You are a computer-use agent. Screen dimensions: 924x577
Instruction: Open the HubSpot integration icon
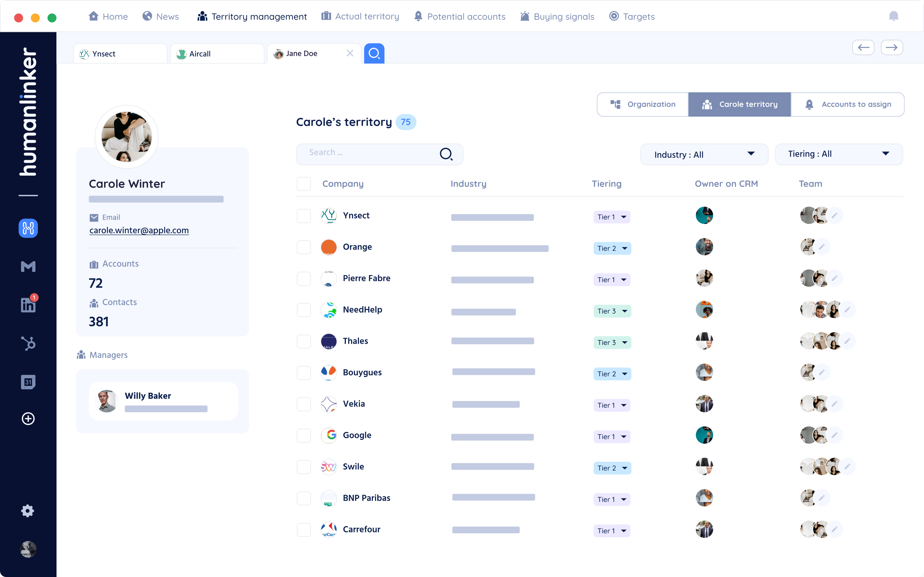[x=28, y=343]
